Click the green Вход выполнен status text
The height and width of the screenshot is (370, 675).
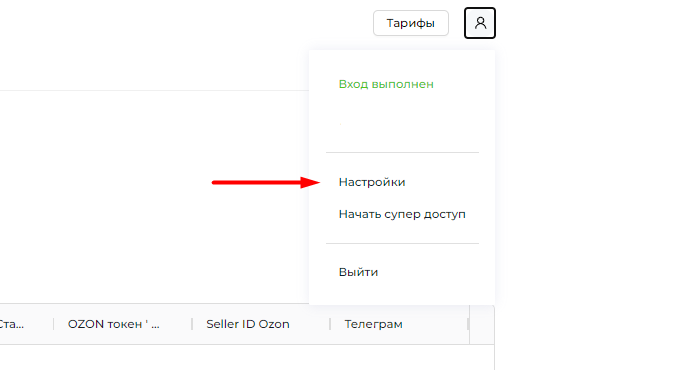[x=386, y=84]
